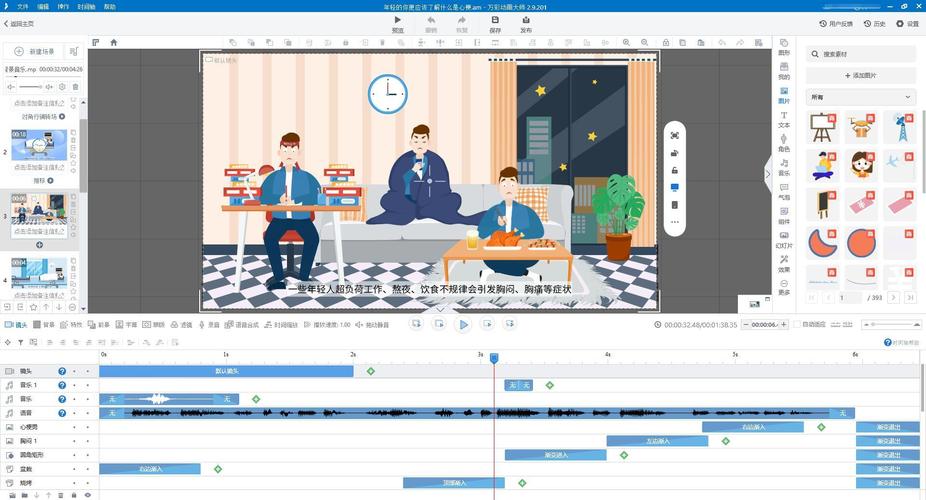Open the 设置 settings
Viewport: 926px width, 500px height.
pyautogui.click(x=908, y=24)
